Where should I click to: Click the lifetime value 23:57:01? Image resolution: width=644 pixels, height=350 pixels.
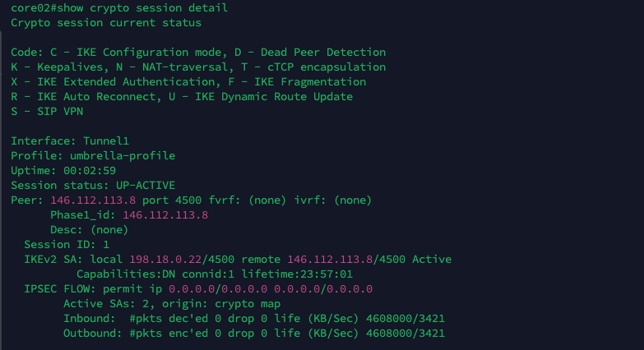[x=326, y=274]
